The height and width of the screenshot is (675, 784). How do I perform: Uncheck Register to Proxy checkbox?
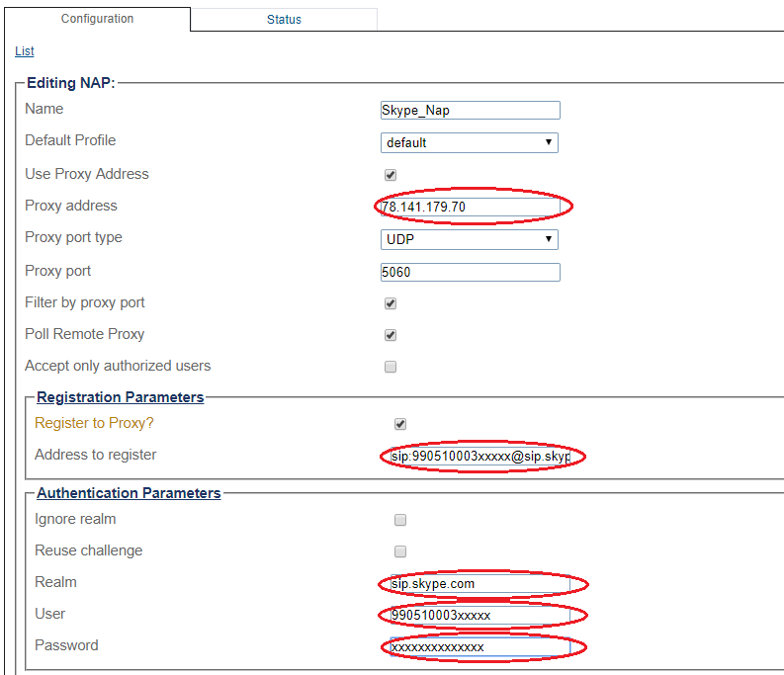[x=400, y=424]
